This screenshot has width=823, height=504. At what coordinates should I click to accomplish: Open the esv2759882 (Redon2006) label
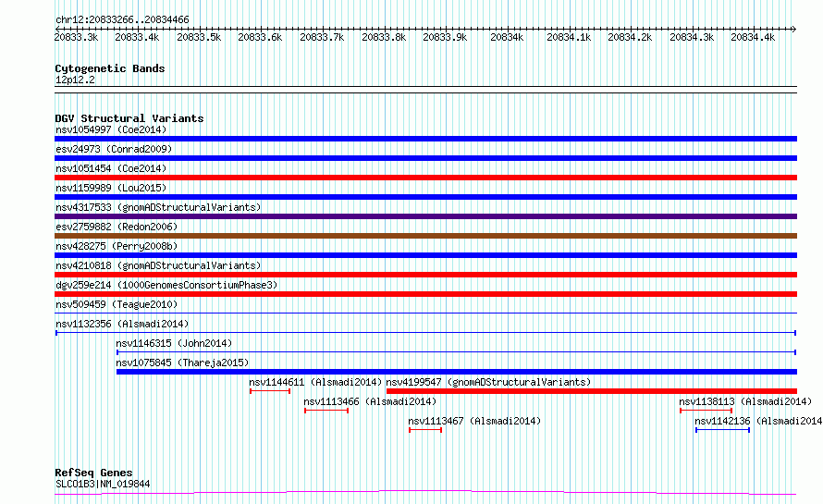(117, 227)
